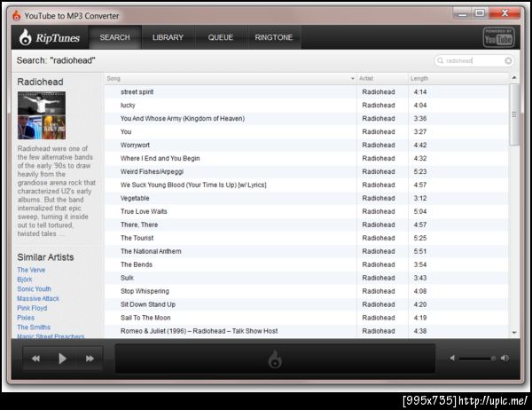Open the RINGTONE tab

274,37
